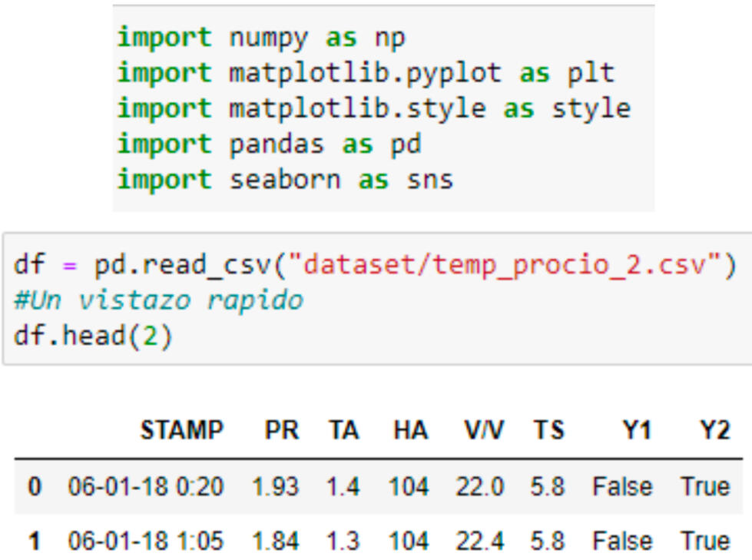Click the TS column header
Viewport: 752px width, 560px height.
pos(548,431)
